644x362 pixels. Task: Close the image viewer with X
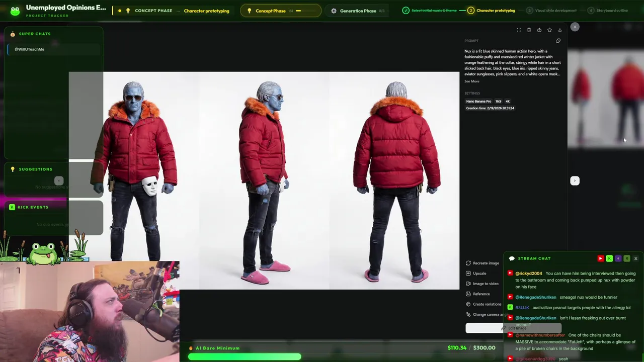(575, 27)
